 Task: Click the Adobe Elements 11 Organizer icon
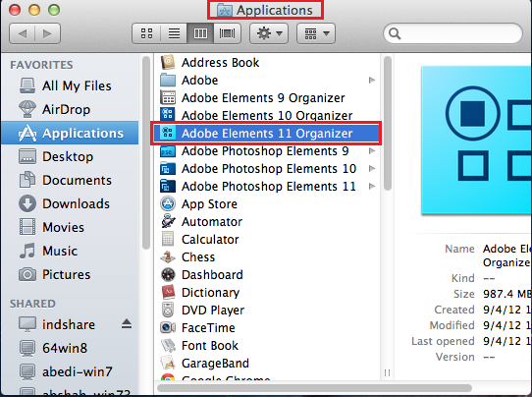point(168,133)
